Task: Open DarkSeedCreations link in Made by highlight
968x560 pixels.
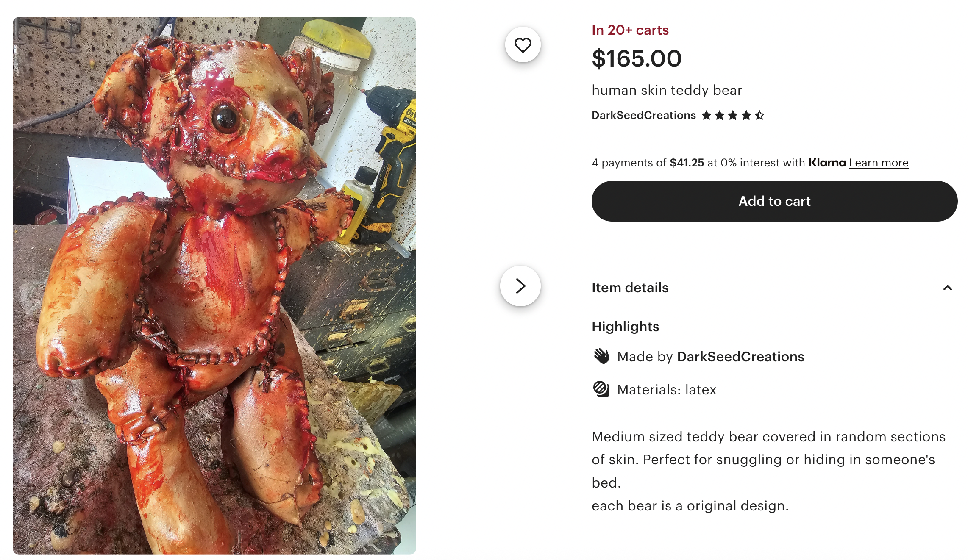Action: click(x=740, y=357)
